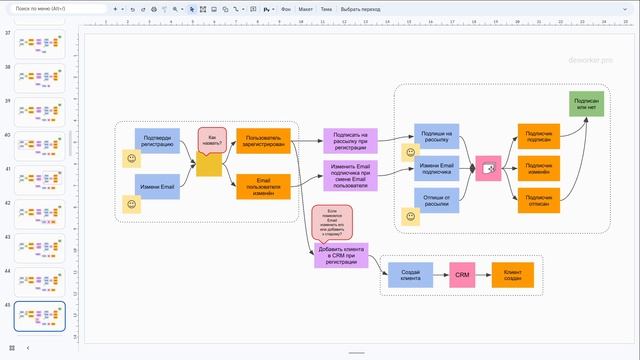The image size is (640, 360).
Task: Open slide 43 thumbnail
Action: click(x=40, y=248)
